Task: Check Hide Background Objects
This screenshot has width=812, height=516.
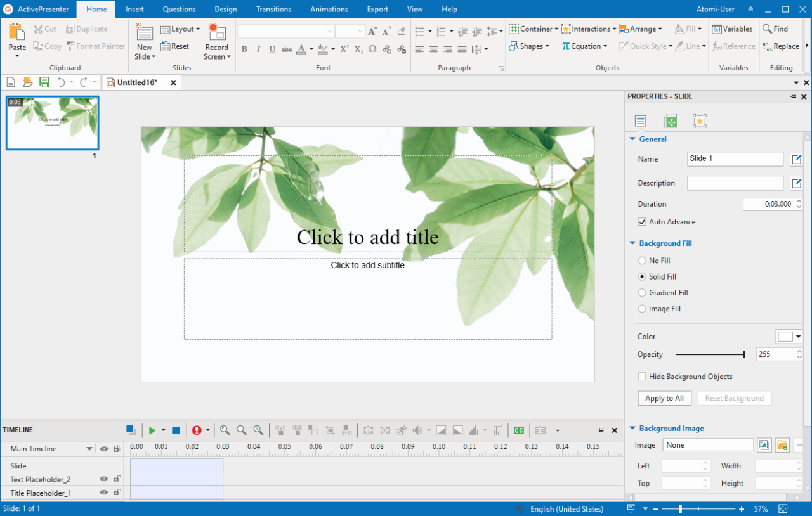Action: (x=642, y=376)
